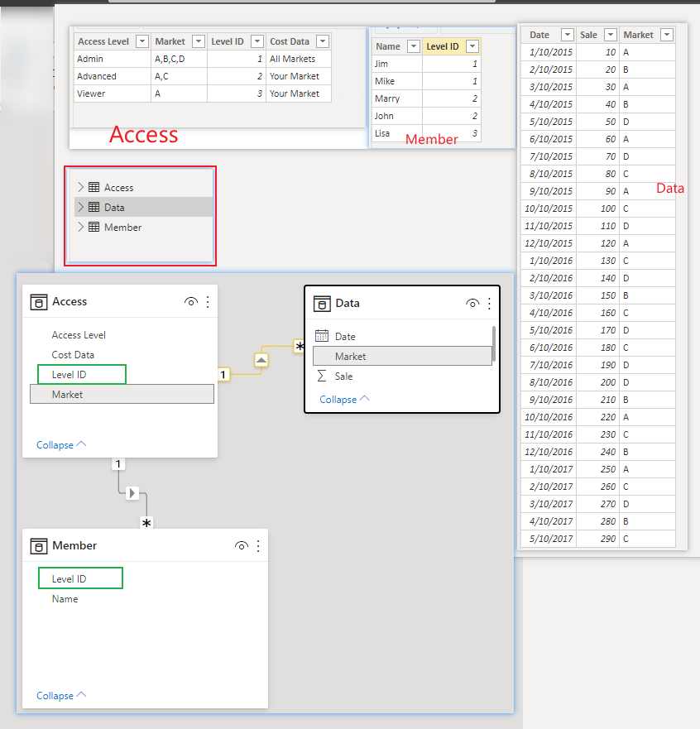Open the Cost Data column filter dropdown

click(x=323, y=41)
